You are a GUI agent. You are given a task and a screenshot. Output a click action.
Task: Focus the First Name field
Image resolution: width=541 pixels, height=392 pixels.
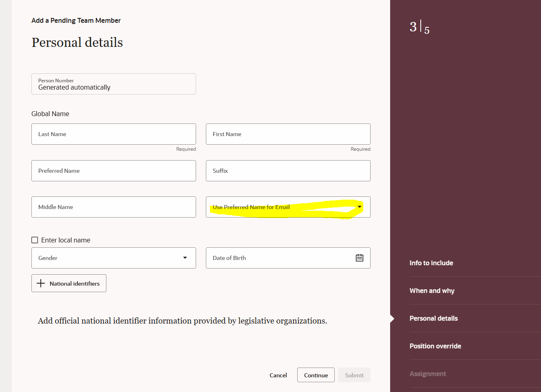(x=288, y=134)
